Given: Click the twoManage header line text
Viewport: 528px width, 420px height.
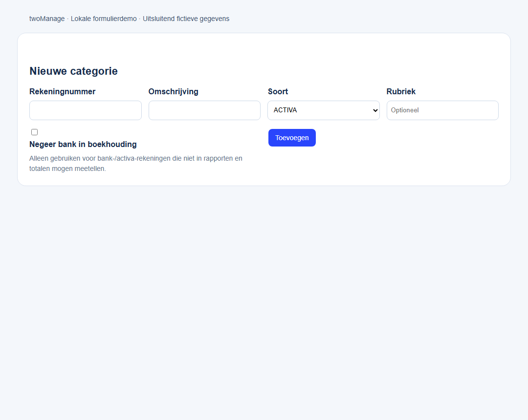Looking at the screenshot, I should [x=129, y=19].
